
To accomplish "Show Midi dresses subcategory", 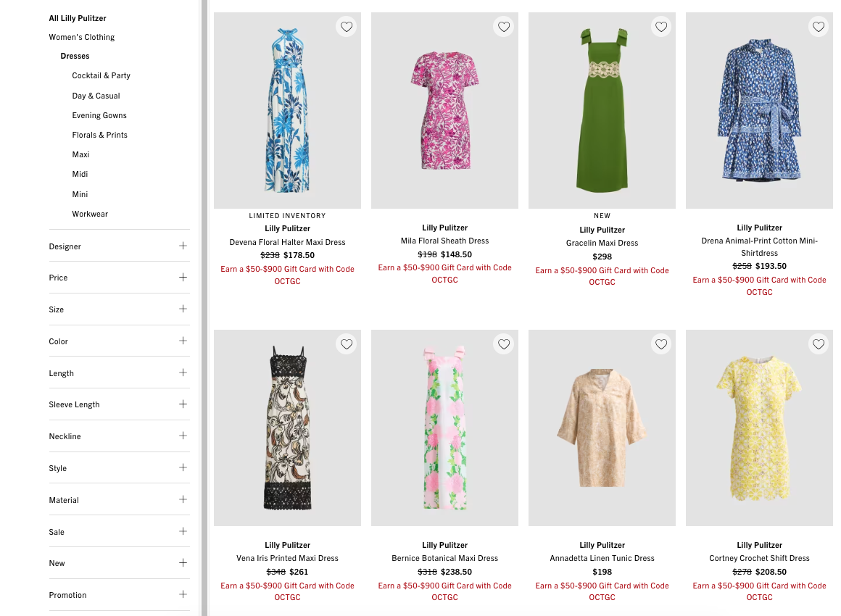I will [x=80, y=174].
